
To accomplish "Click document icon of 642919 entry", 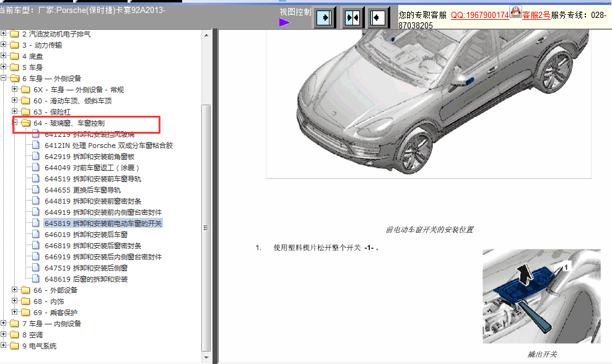I will tap(36, 157).
